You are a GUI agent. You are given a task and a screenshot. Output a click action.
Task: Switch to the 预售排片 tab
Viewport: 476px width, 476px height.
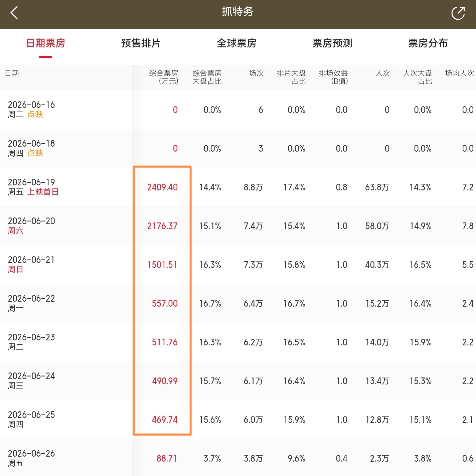(x=141, y=43)
